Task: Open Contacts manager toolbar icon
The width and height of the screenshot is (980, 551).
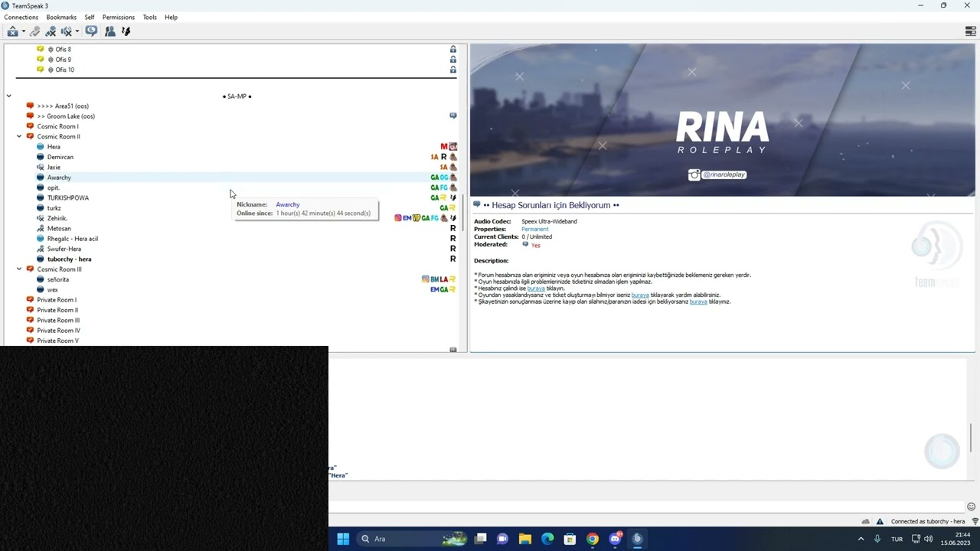Action: coord(110,31)
